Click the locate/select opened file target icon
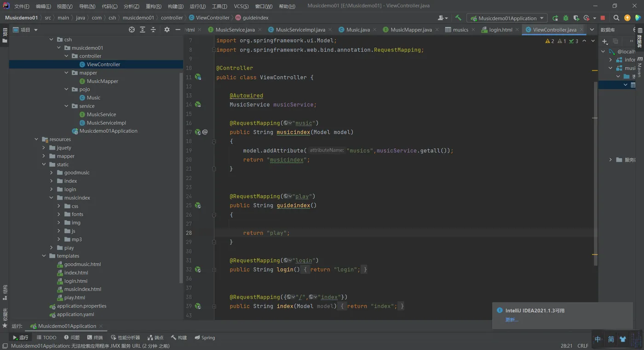The width and height of the screenshot is (644, 350). pyautogui.click(x=132, y=29)
